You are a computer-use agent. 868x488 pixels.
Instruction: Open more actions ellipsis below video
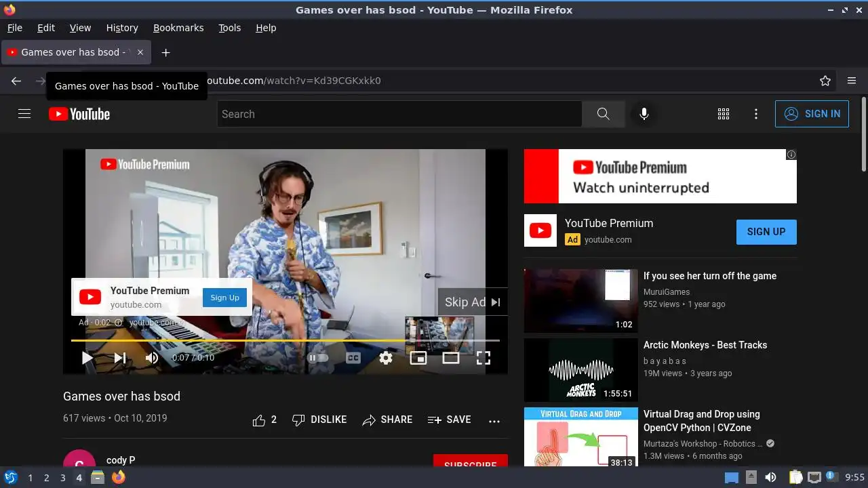point(494,420)
